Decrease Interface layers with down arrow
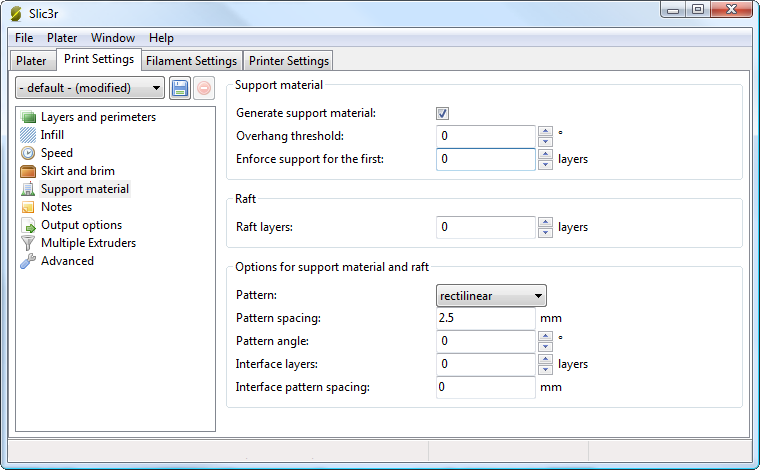Viewport: 760px width, 470px height. click(x=545, y=370)
